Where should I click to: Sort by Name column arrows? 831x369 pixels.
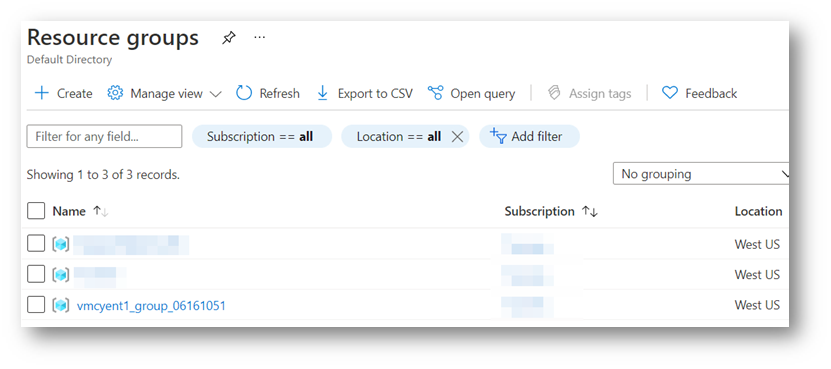[101, 211]
